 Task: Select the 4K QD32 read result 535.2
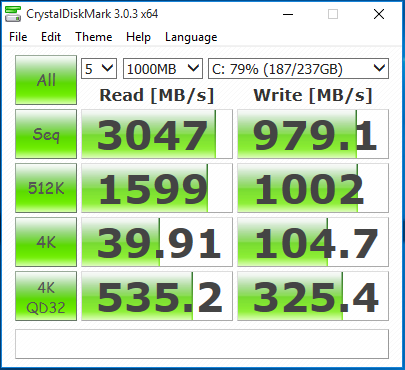pos(157,296)
